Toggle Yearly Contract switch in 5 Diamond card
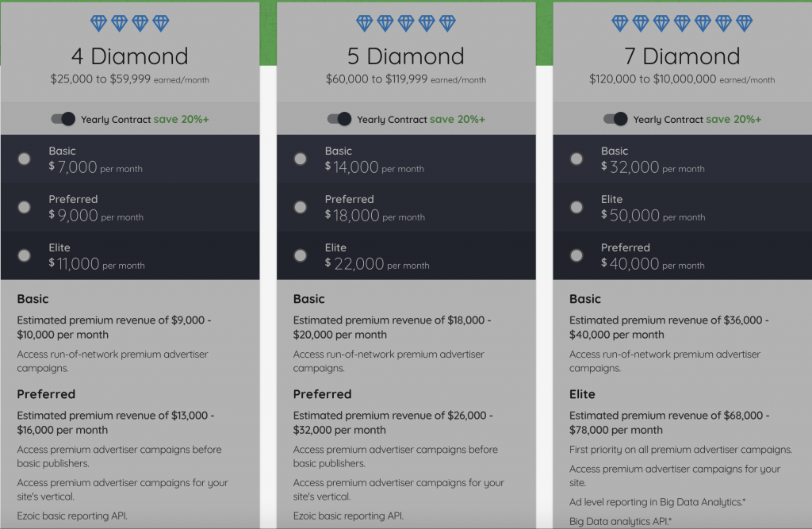Image resolution: width=812 pixels, height=529 pixels. (x=339, y=119)
